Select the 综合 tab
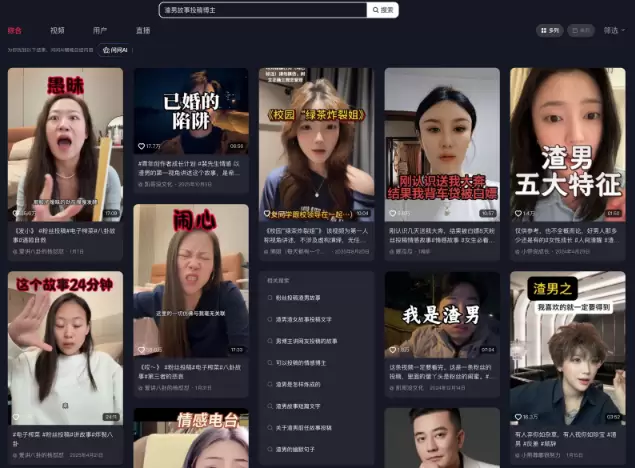 tap(15, 30)
